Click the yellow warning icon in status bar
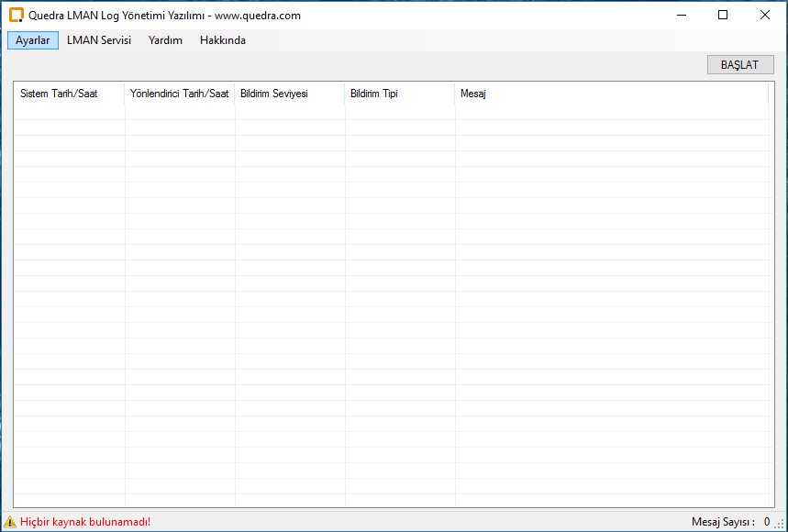This screenshot has width=788, height=532. pos(10,522)
